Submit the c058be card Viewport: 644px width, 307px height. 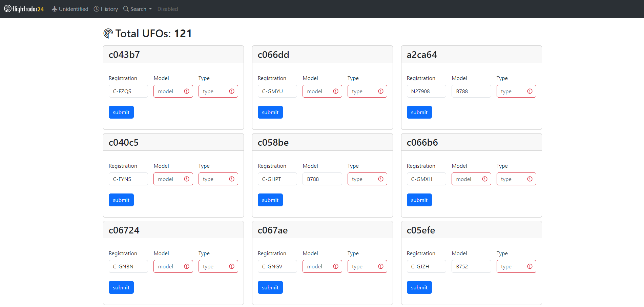[x=270, y=200]
